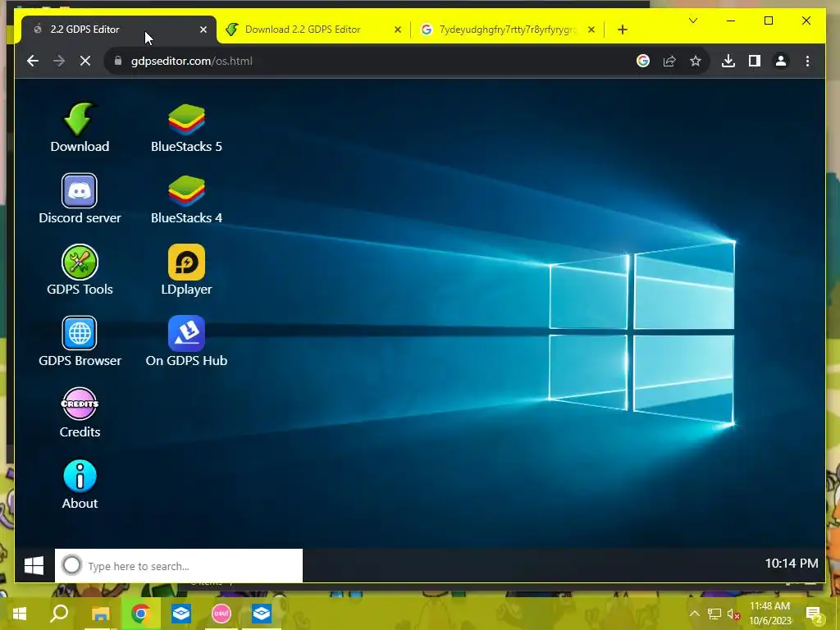Screen dimensions: 840x630
Task: Open the network tray icon
Action: tap(714, 614)
